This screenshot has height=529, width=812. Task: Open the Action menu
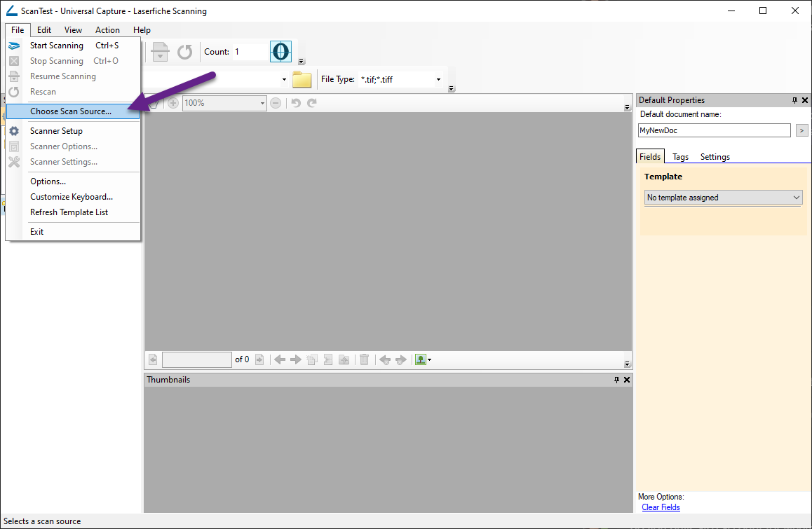(107, 30)
